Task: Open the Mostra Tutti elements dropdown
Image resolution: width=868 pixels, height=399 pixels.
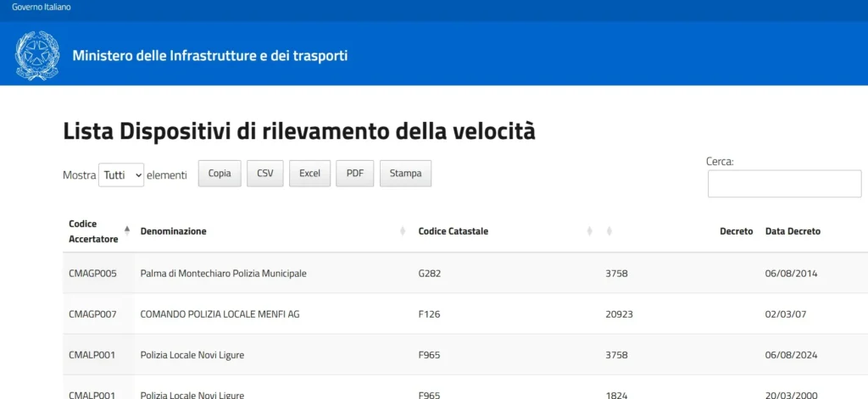Action: coord(121,175)
